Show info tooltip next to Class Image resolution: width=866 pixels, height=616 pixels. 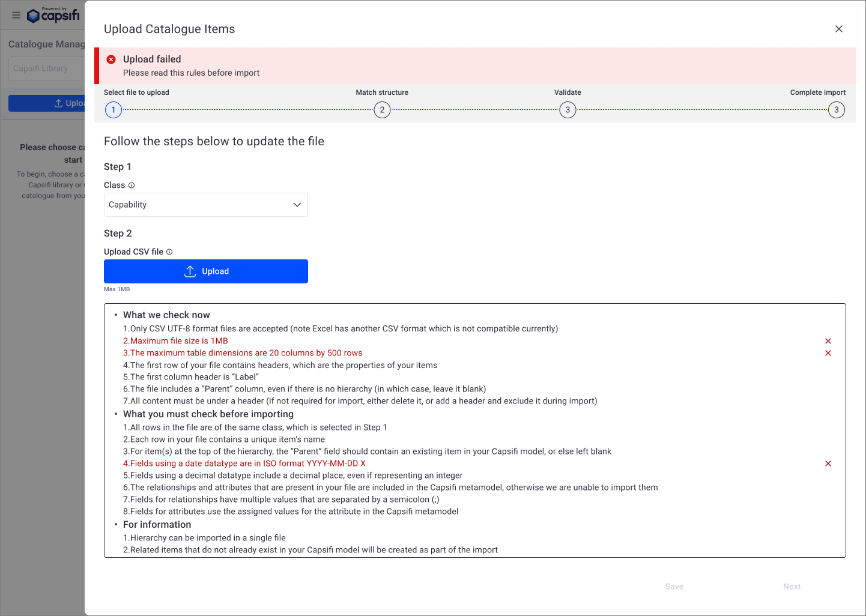132,186
